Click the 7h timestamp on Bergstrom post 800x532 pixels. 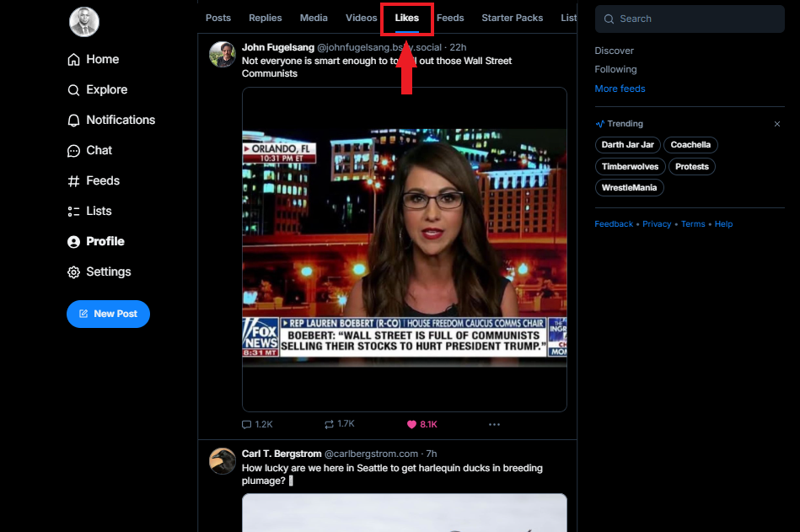click(432, 454)
